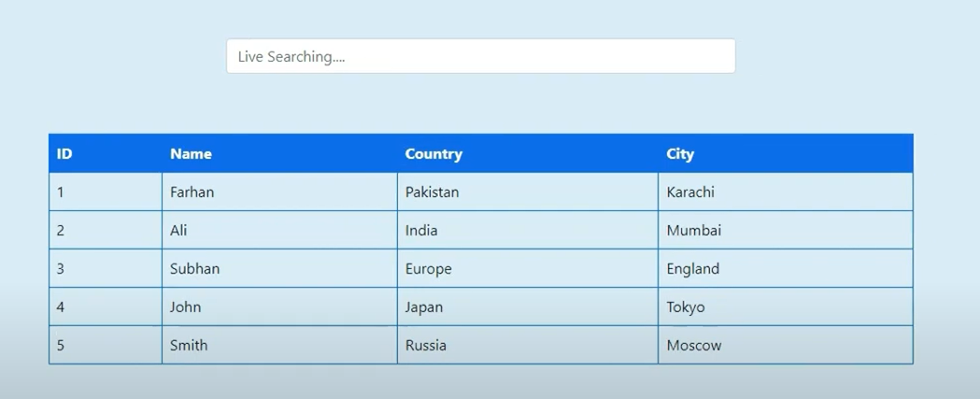Select the Name column header

(279, 153)
